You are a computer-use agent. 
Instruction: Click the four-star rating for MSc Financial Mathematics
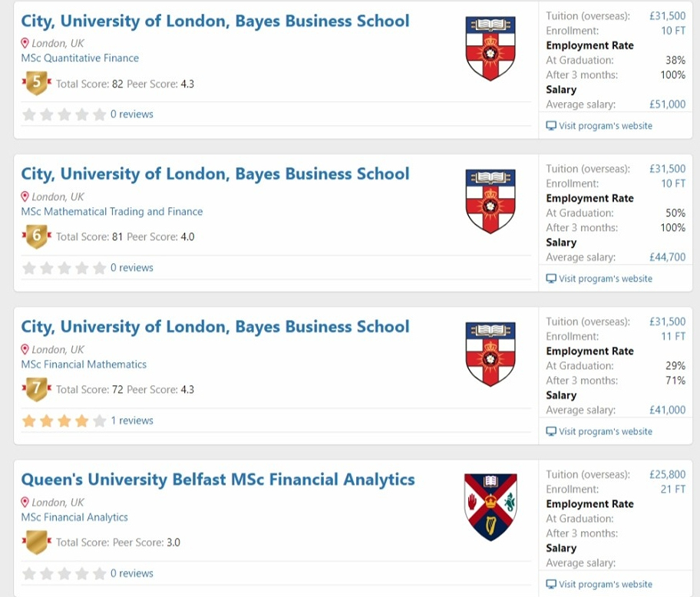pyautogui.click(x=64, y=421)
